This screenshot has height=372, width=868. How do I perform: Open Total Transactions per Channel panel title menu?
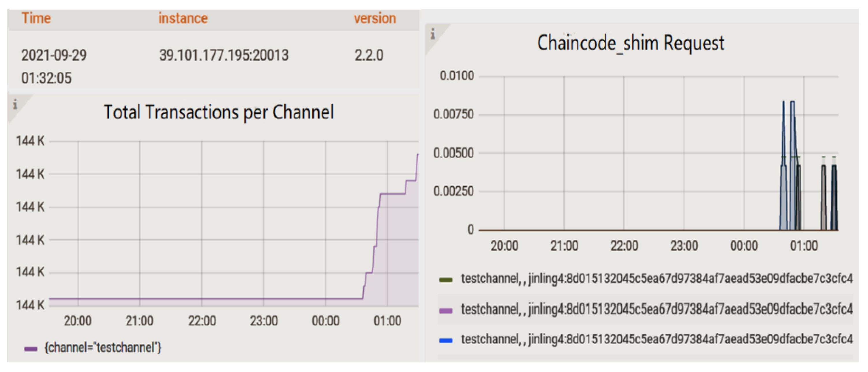point(218,112)
